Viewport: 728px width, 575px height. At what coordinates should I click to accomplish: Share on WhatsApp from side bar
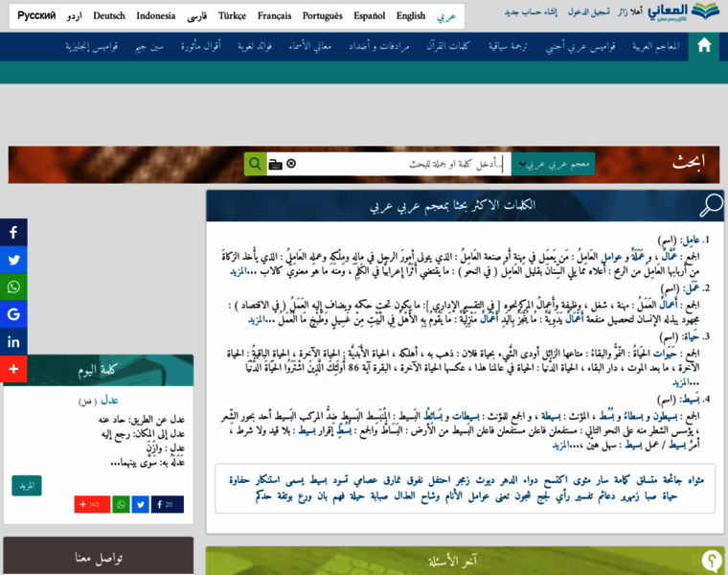13,287
